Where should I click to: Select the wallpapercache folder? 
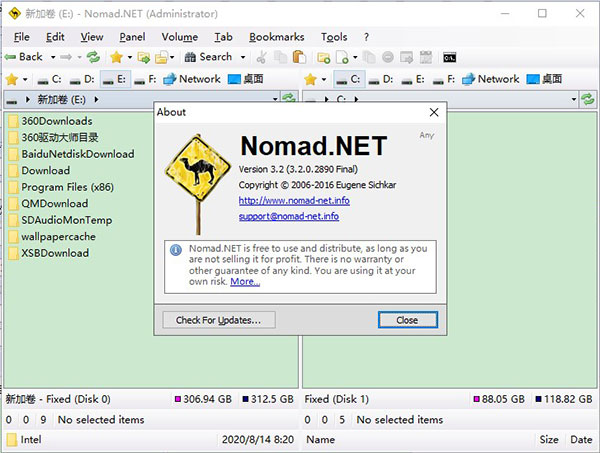(x=52, y=236)
